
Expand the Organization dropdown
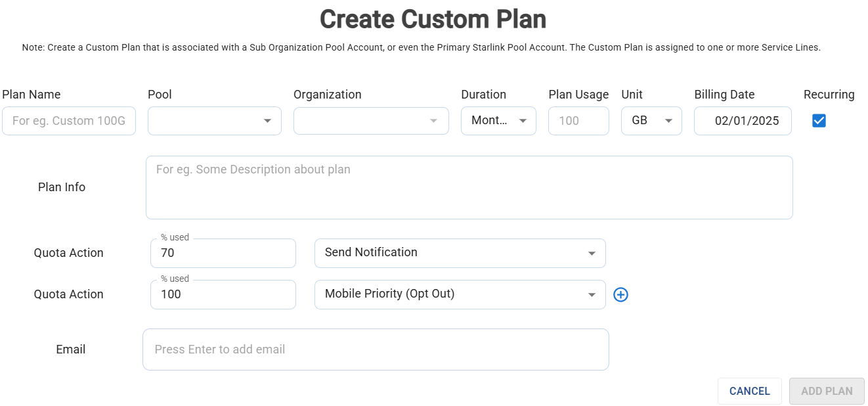(x=371, y=121)
